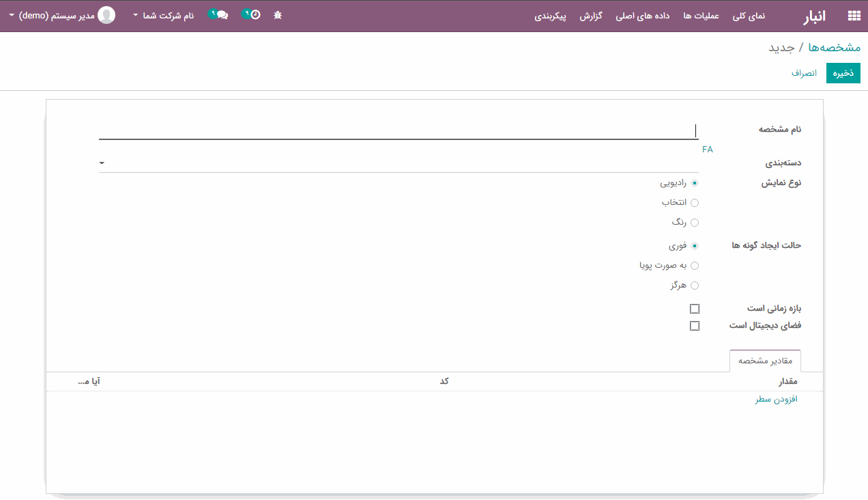Go to مشخصه‌ها breadcrumb link
The width and height of the screenshot is (868, 500).
pyautogui.click(x=835, y=47)
